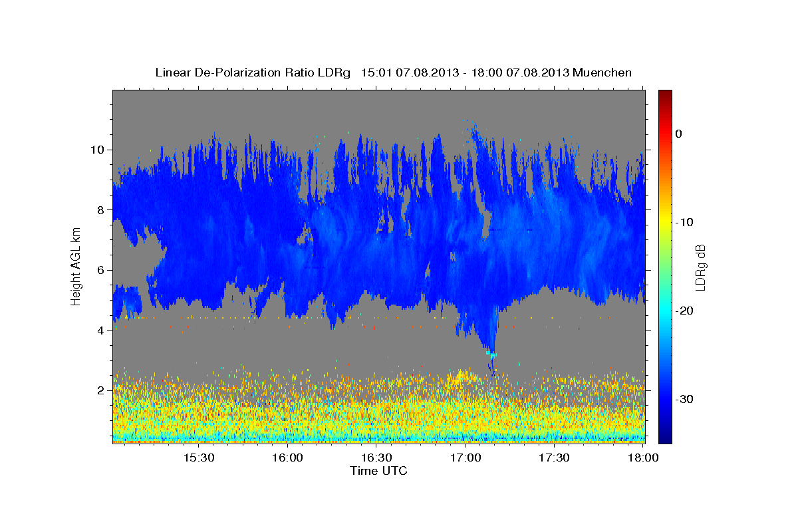Click the height tick label 6
The image size is (798, 532).
[102, 270]
